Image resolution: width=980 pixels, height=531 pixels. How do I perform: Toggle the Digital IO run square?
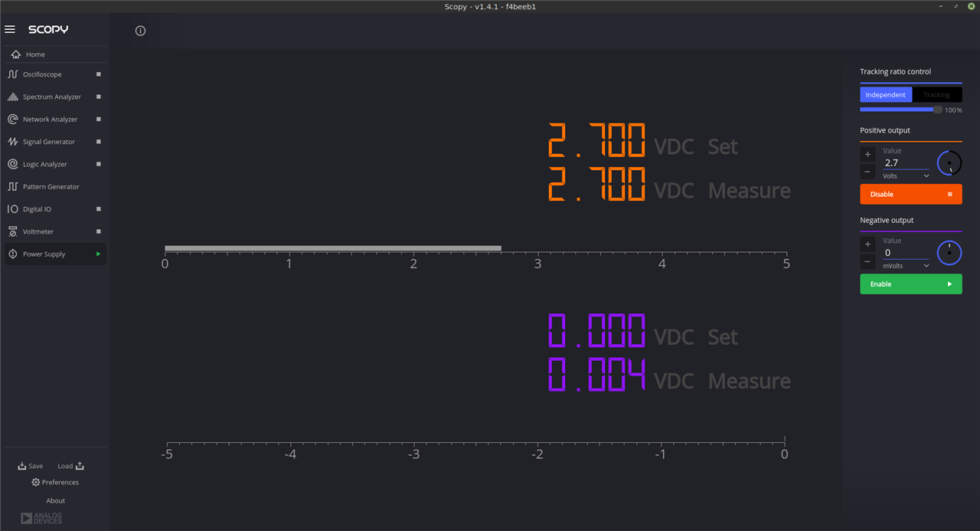(x=98, y=208)
